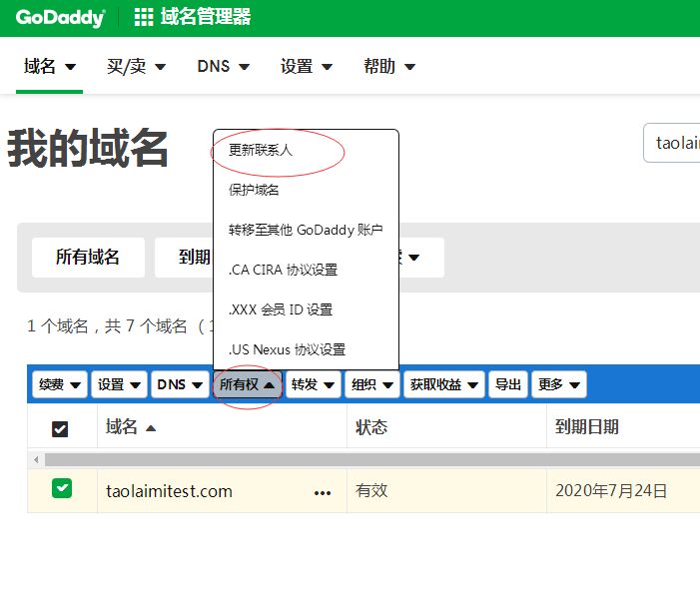The width and height of the screenshot is (700, 602).
Task: Open the apps grid icon beside 域名管理器
Action: [x=144, y=17]
